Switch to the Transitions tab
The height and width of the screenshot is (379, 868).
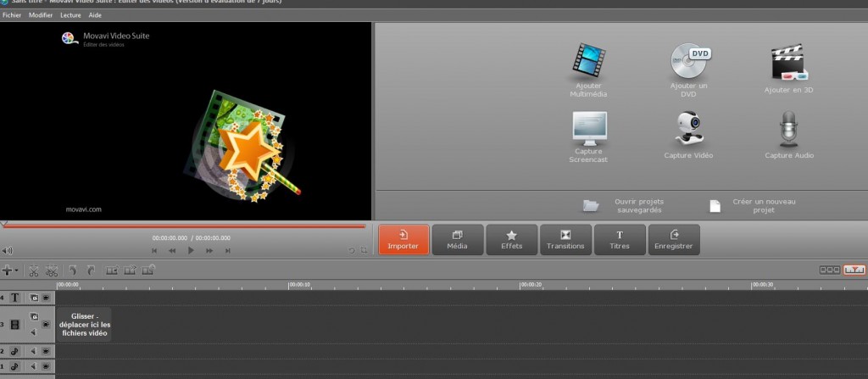point(565,240)
